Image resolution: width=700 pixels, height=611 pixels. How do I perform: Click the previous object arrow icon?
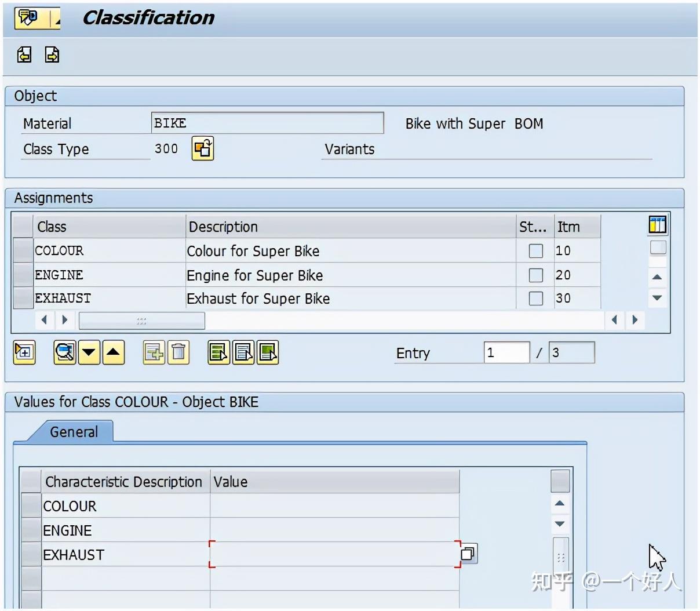[x=24, y=54]
